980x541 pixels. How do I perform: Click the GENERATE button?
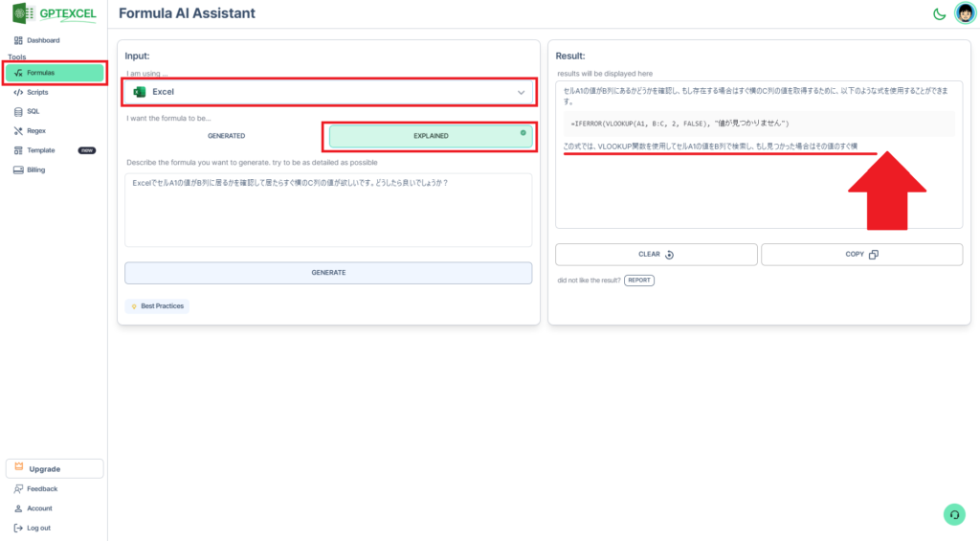coord(328,273)
